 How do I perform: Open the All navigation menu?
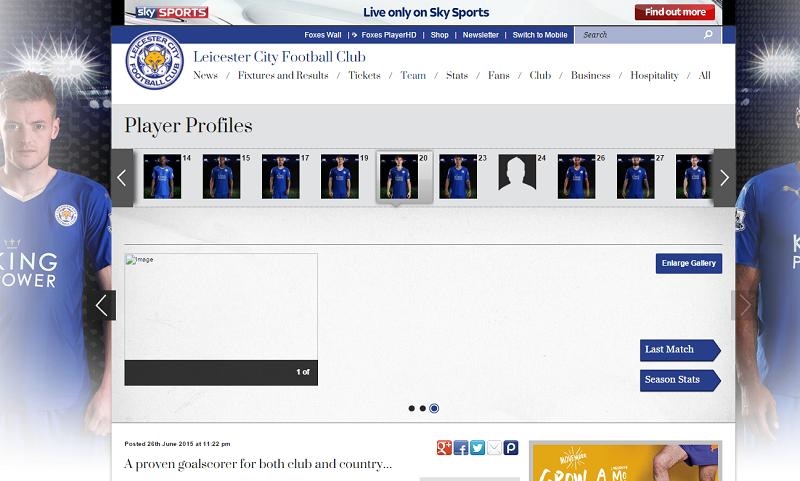point(705,75)
